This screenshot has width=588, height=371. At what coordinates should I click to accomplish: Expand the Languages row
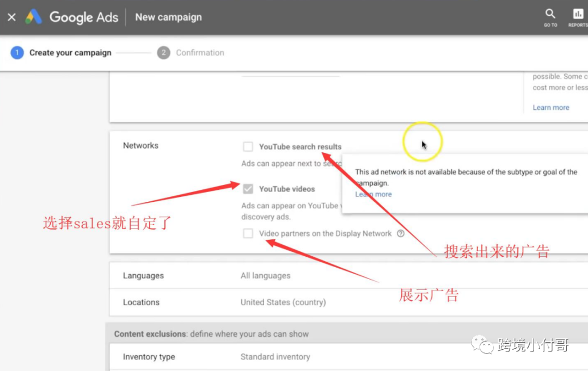pos(349,275)
